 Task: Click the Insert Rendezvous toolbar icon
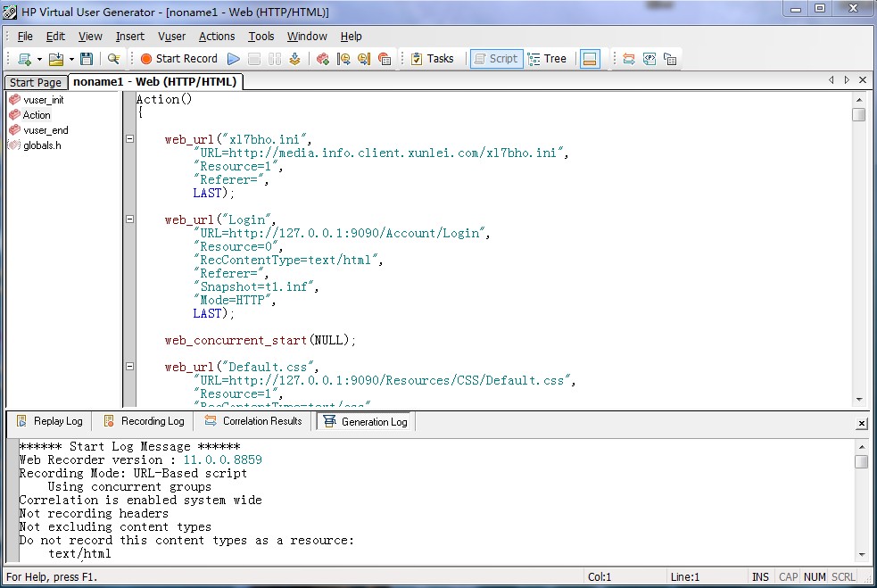click(x=385, y=59)
